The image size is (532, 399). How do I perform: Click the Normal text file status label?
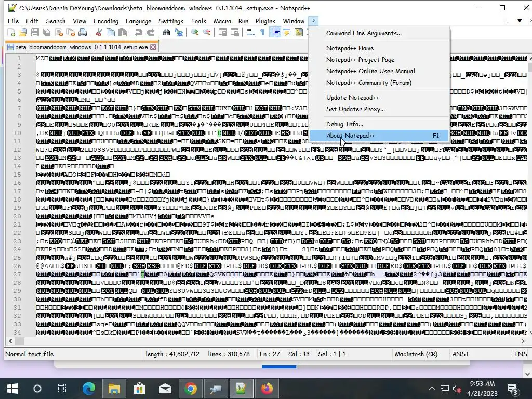tap(30, 354)
